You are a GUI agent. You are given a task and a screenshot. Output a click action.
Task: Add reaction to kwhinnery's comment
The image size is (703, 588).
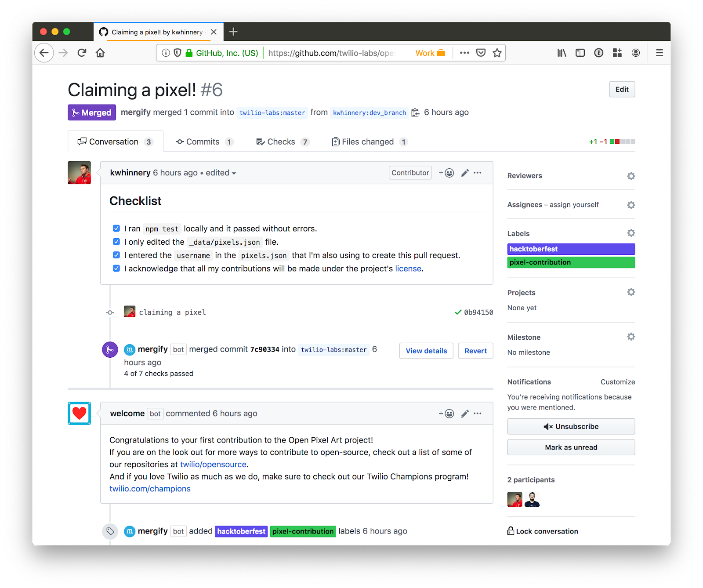pos(446,173)
